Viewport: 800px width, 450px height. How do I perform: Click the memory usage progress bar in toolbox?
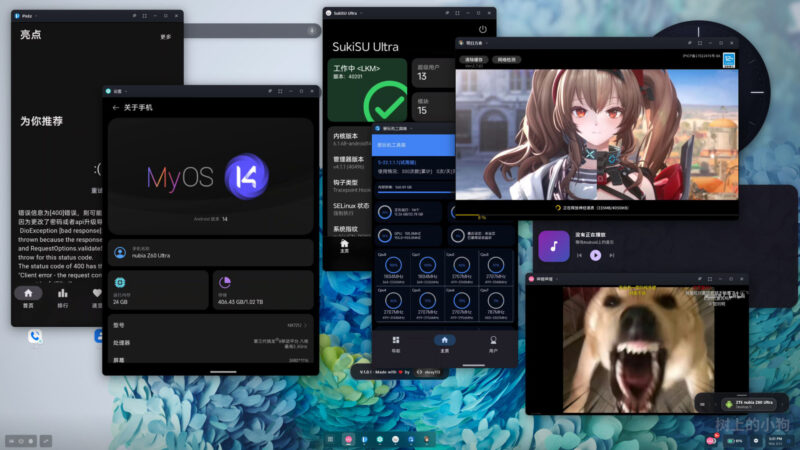coord(415,192)
